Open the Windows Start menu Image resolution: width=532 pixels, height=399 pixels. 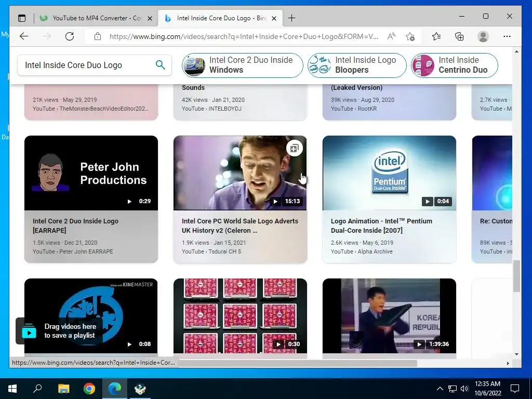coord(12,389)
